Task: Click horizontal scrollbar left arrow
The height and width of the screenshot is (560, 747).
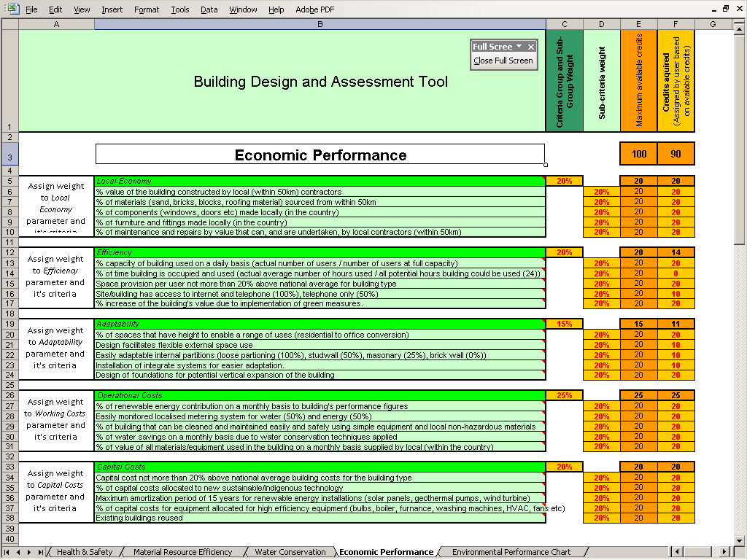Action: 676,552
